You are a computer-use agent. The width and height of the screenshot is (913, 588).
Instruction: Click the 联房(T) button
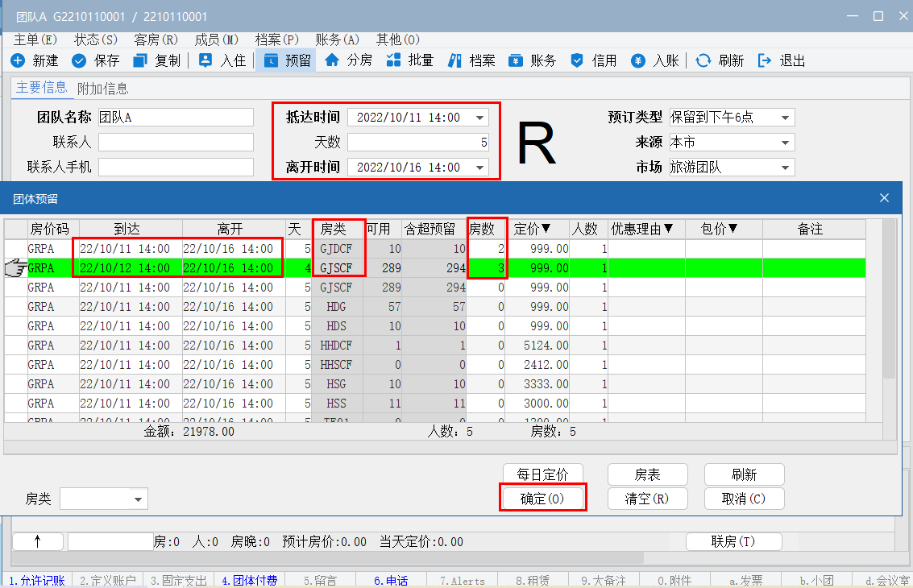[733, 541]
